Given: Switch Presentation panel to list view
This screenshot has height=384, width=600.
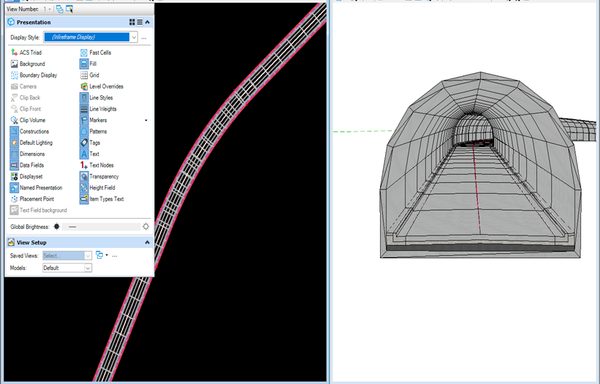Looking at the screenshot, I should click(140, 22).
